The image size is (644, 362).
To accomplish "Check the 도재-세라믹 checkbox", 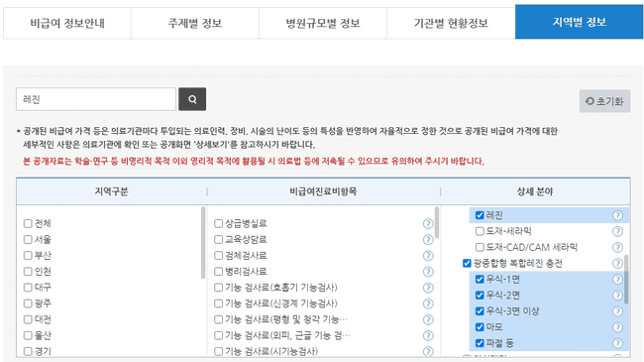I will [x=480, y=231].
